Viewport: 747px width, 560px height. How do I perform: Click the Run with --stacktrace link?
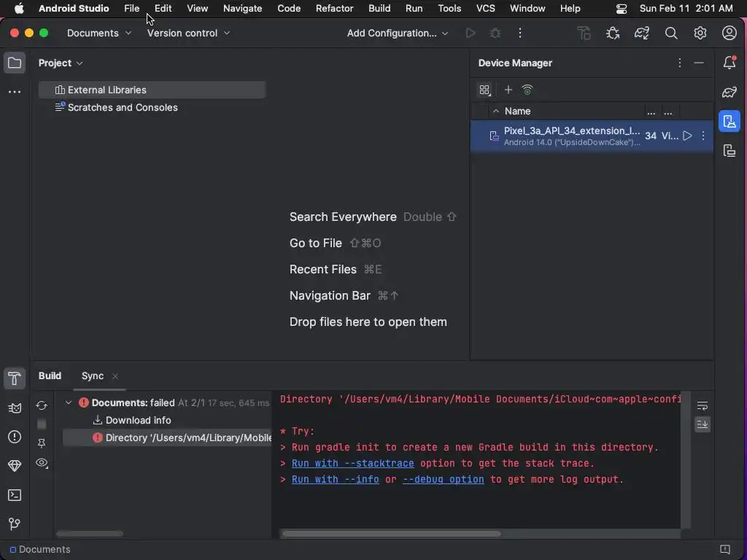tap(352, 464)
